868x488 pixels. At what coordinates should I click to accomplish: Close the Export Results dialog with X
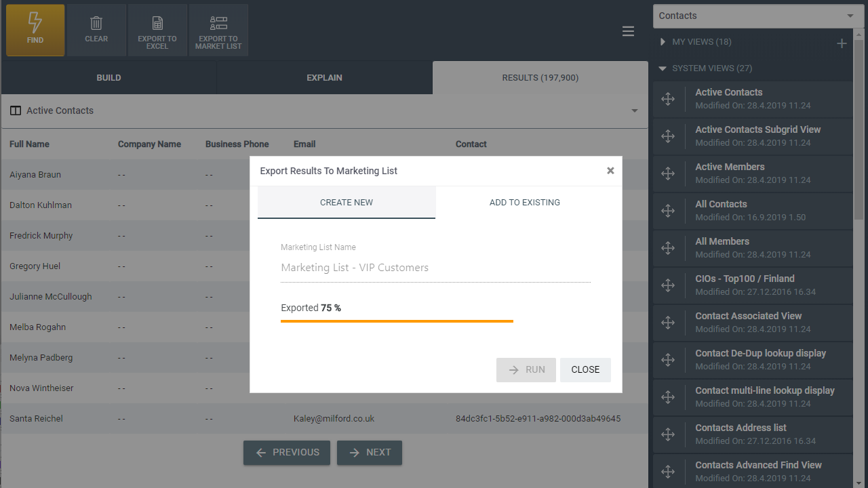(610, 171)
